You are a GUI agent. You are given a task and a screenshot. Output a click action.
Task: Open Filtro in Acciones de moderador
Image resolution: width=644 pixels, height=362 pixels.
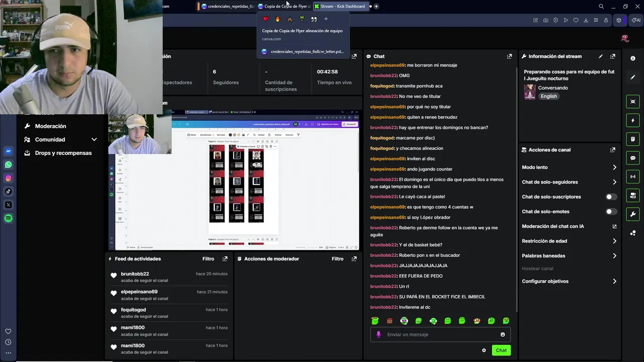point(338,259)
